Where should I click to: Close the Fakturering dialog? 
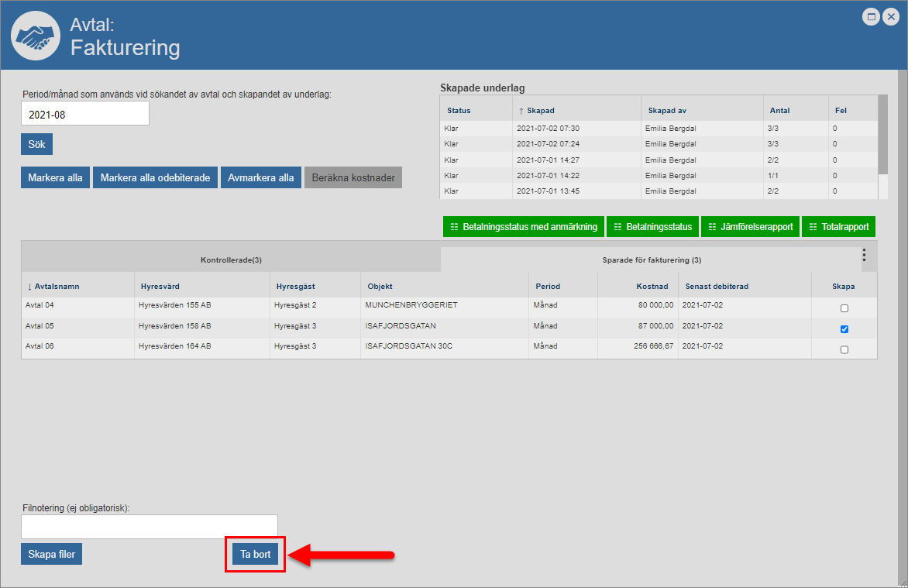(891, 16)
